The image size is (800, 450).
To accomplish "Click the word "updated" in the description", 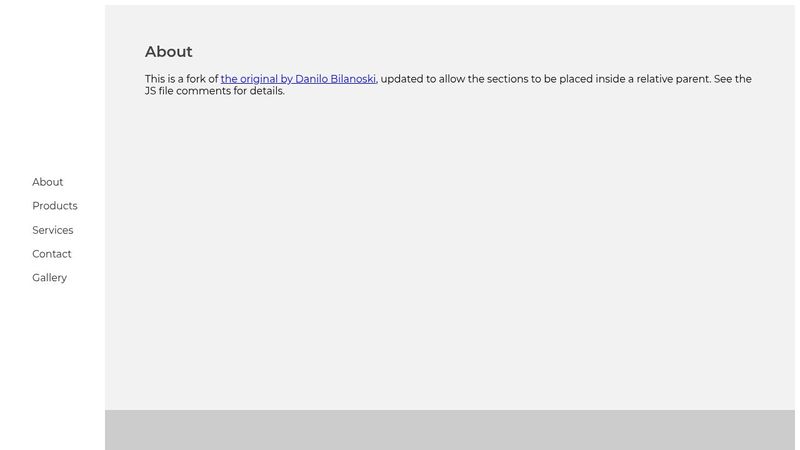I will tap(402, 79).
